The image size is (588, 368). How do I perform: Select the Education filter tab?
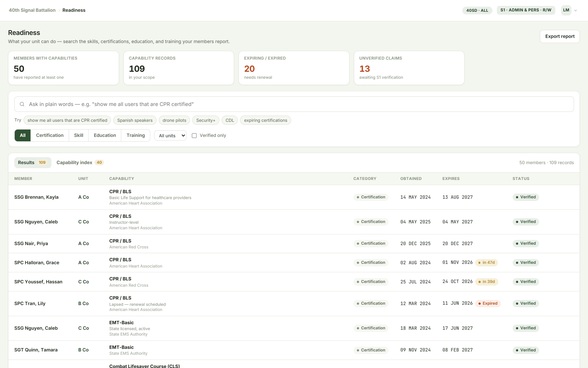[105, 135]
